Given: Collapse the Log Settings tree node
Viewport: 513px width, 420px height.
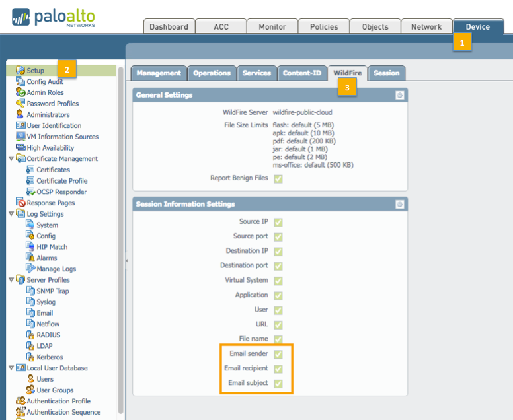Looking at the screenshot, I should click(11, 214).
